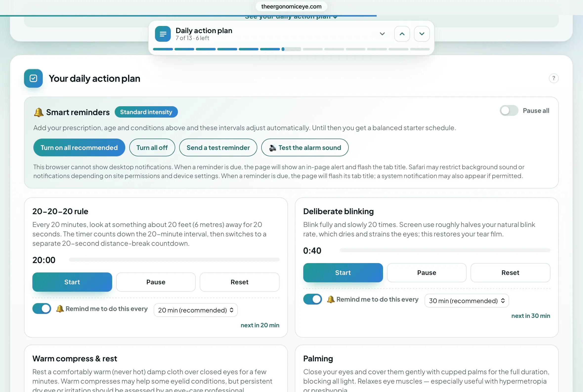
Task: Click the bell icon in the 20-20-20 reminder row
Action: pos(60,309)
